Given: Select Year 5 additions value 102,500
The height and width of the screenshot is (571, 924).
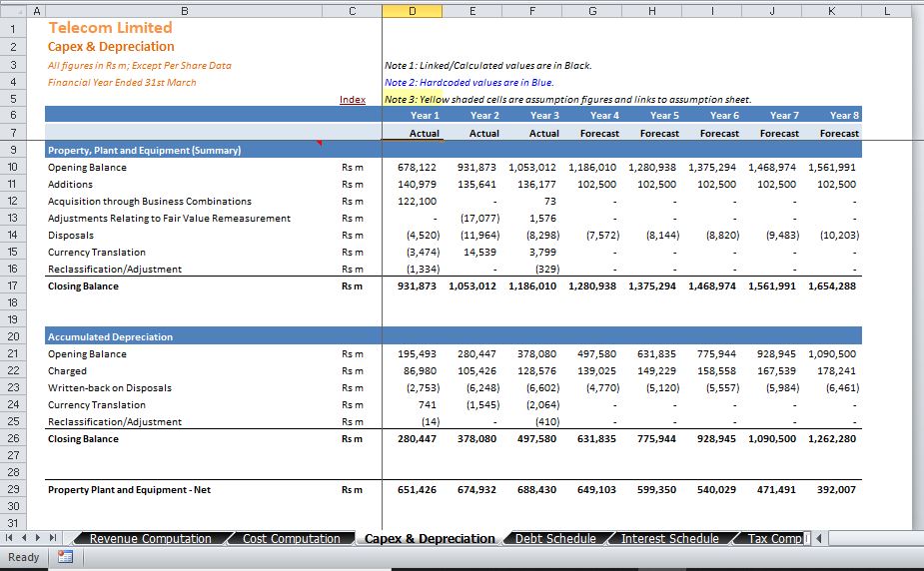Looking at the screenshot, I should [656, 185].
